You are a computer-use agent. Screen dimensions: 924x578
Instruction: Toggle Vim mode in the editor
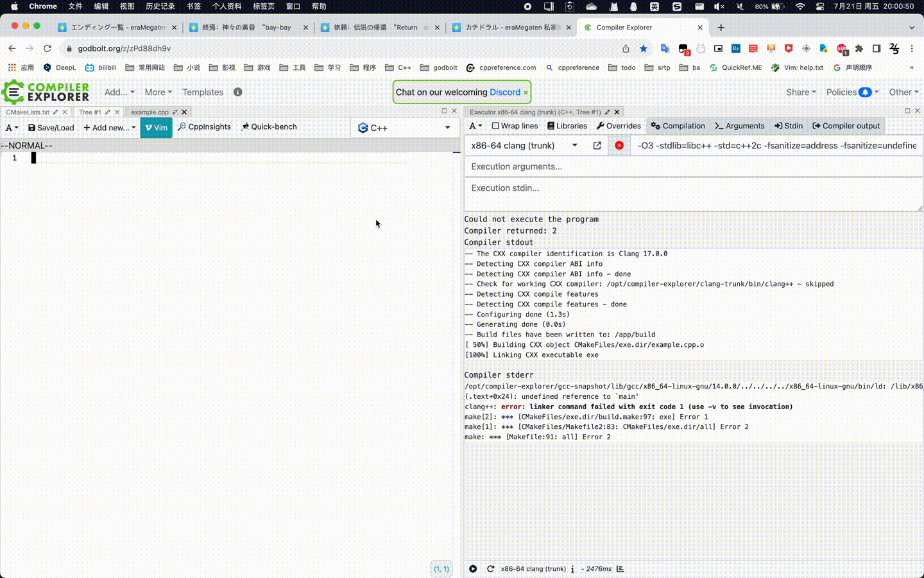click(156, 127)
